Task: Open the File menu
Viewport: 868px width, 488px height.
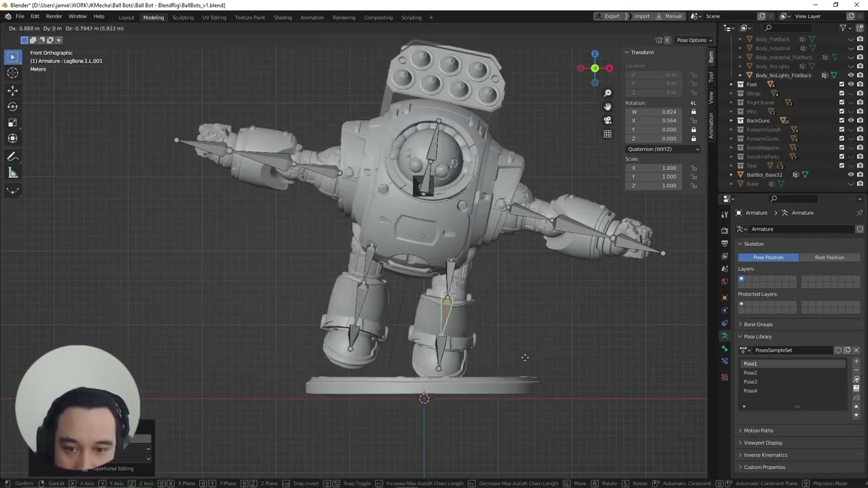Action: (20, 16)
